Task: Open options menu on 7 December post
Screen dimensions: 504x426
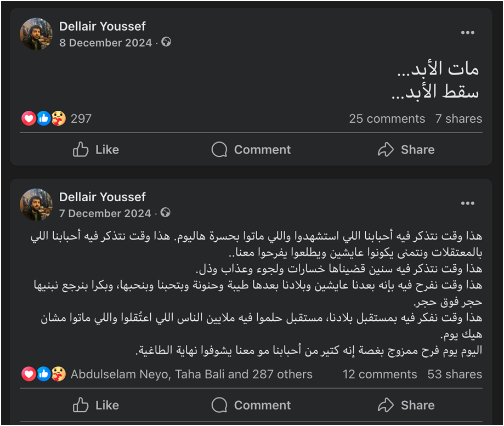Action: coord(467,203)
